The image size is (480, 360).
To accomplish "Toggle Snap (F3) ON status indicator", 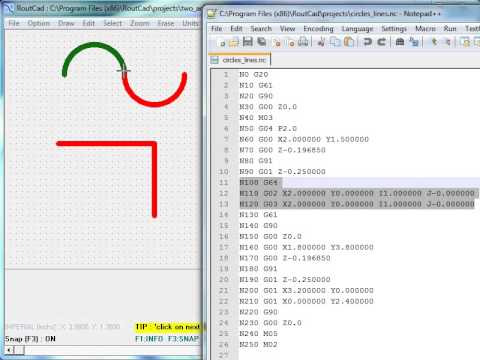I will coord(30,339).
